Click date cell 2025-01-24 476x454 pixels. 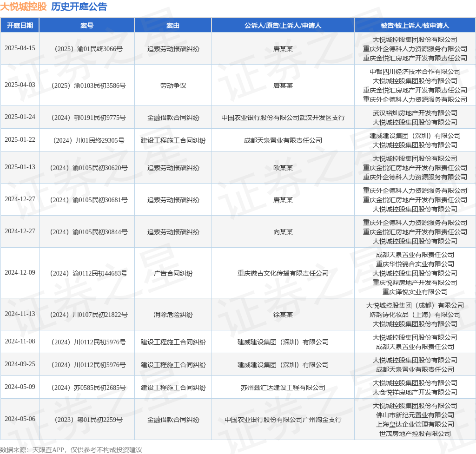tap(20, 117)
